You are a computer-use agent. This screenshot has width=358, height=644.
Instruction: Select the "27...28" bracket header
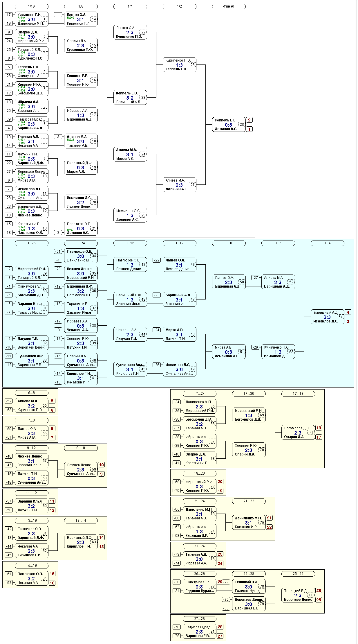point(199,619)
